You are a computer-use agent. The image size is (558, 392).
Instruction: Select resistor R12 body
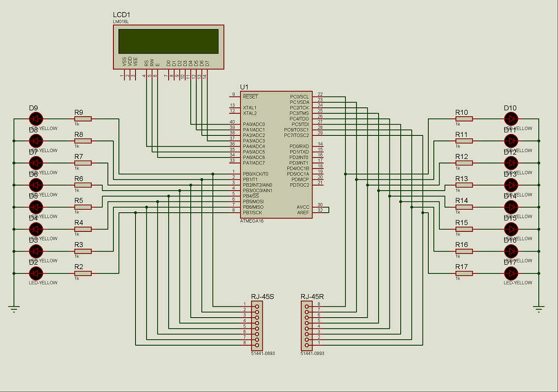click(464, 163)
